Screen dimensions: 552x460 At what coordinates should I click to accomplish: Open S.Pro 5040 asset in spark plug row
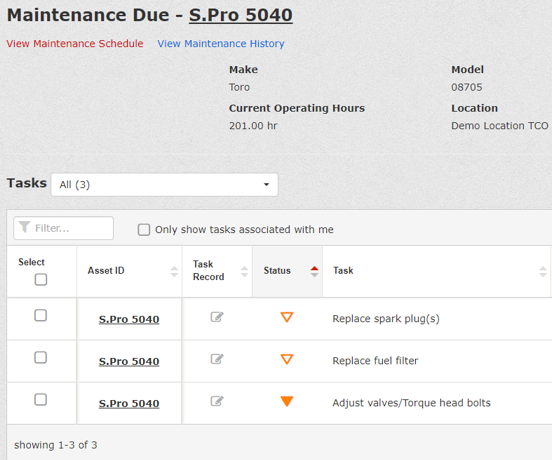coord(129,319)
